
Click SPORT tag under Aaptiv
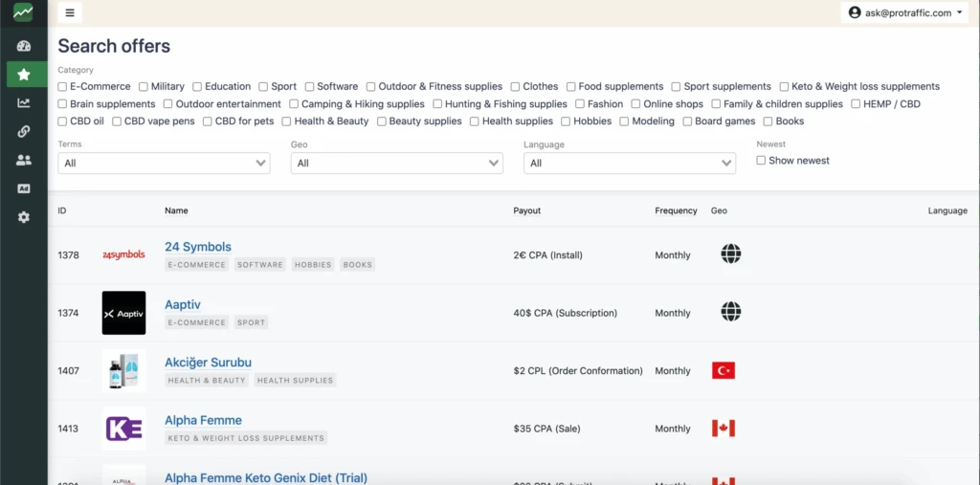[252, 322]
